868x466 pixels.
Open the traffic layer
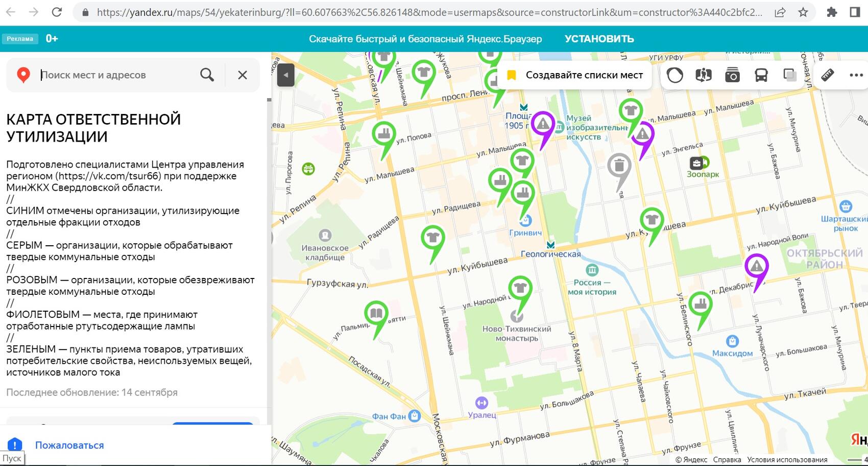[674, 75]
